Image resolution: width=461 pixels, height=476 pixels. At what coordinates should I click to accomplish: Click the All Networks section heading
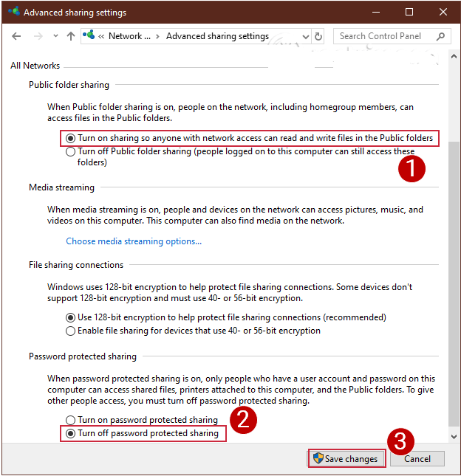[x=35, y=66]
